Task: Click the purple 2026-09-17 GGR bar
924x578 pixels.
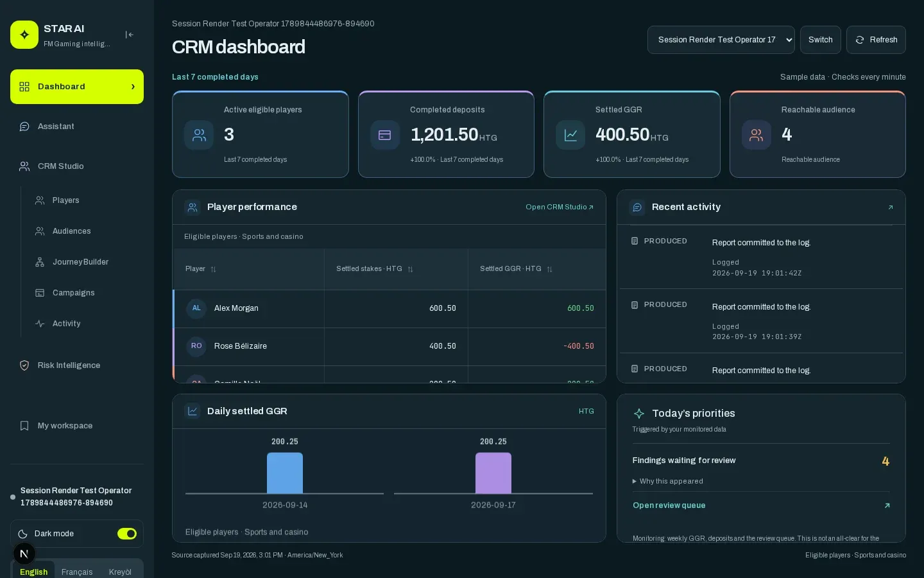Action: tap(493, 473)
